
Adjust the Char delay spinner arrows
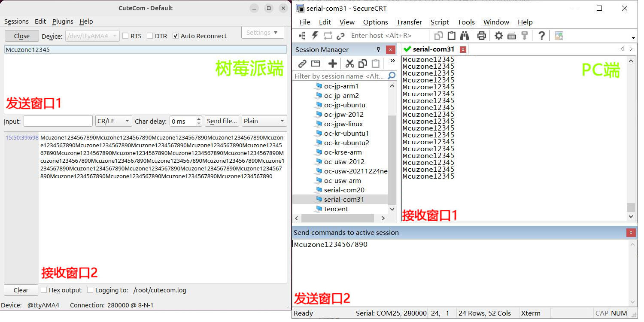pos(199,121)
